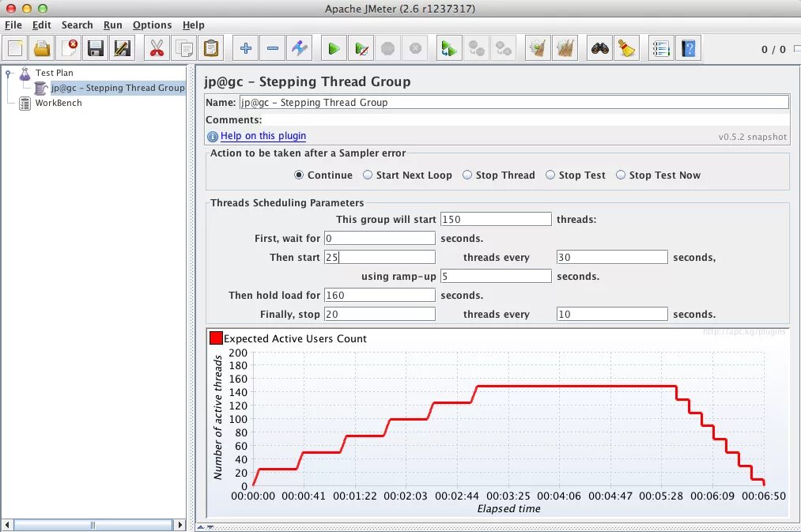Image resolution: width=801 pixels, height=532 pixels.
Task: Click the hold load field showing 160
Action: pyautogui.click(x=380, y=295)
